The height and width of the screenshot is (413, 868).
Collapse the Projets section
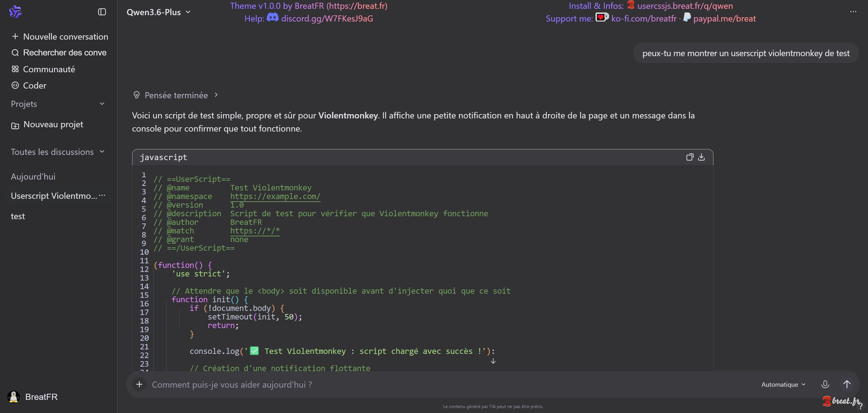pos(102,103)
